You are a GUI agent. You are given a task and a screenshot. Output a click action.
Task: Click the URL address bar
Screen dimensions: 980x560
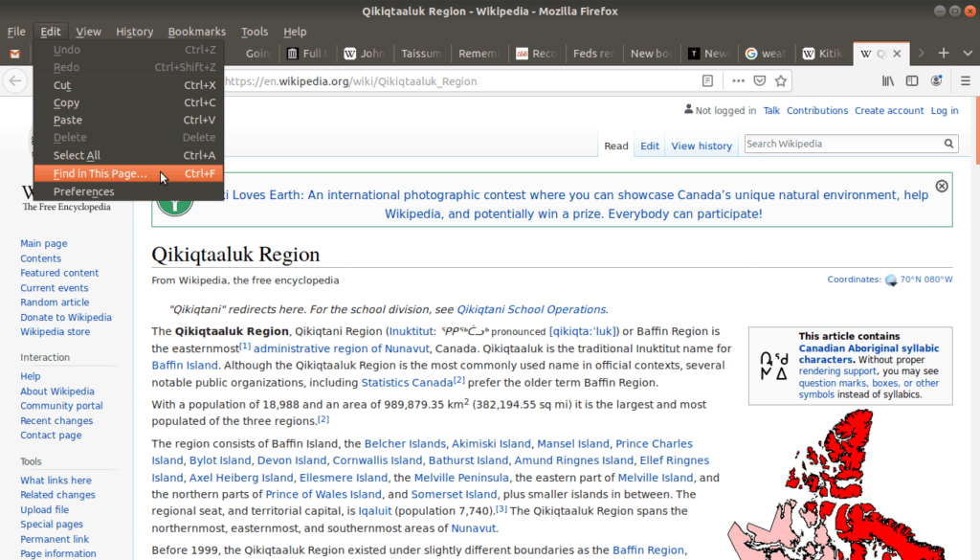point(459,81)
